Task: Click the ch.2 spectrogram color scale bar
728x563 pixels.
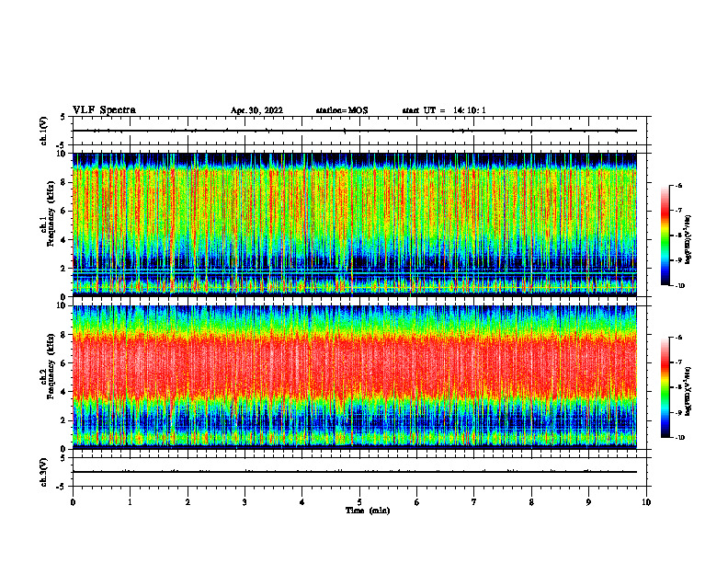Action: (665, 387)
